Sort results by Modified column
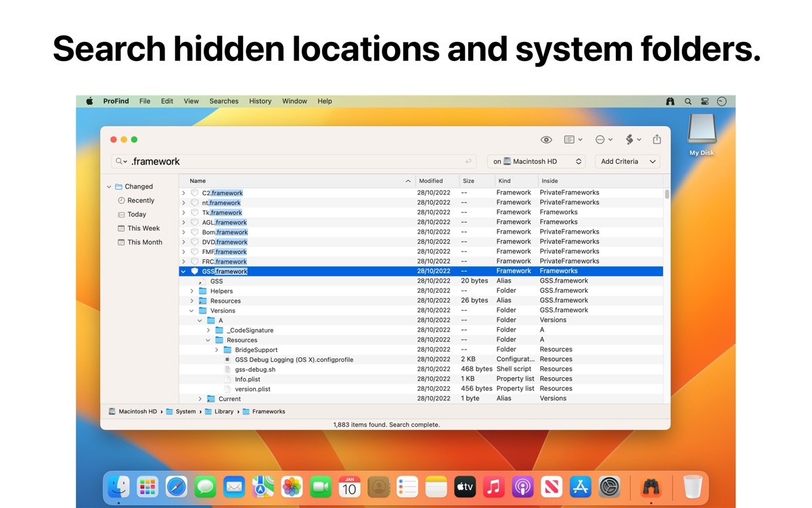The image size is (812, 508). [x=436, y=181]
